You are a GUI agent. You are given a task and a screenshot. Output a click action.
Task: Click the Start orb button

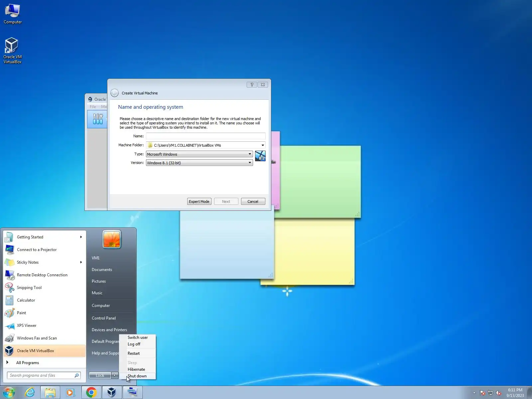(x=9, y=393)
